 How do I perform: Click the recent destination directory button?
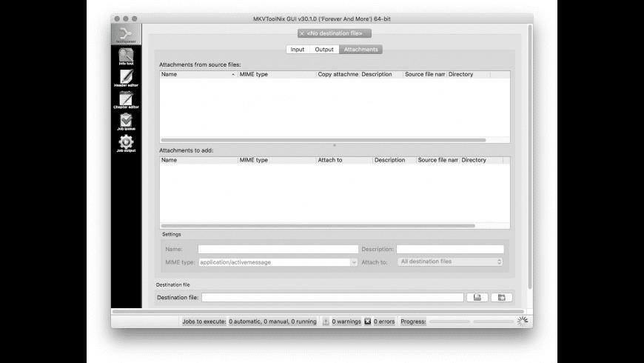pos(501,297)
